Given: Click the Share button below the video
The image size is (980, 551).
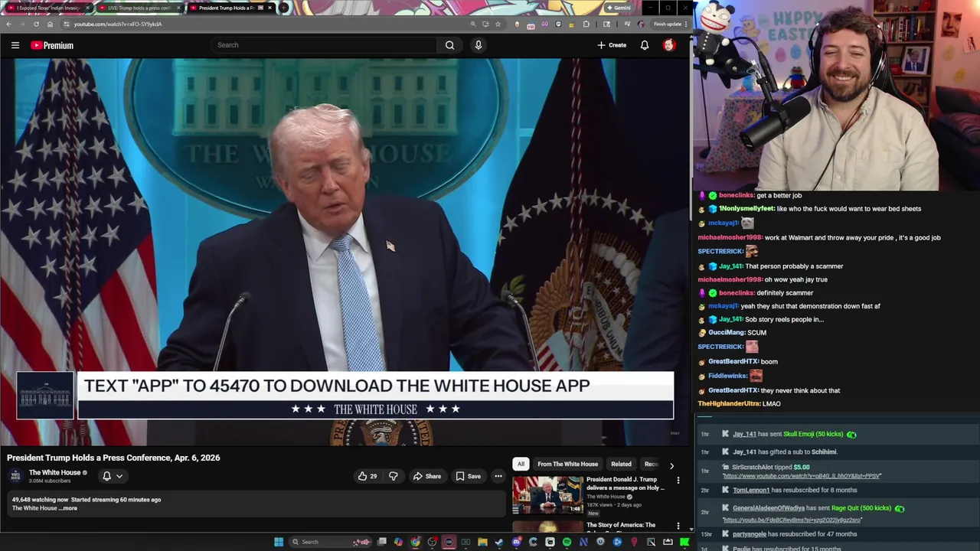Looking at the screenshot, I should click(427, 476).
